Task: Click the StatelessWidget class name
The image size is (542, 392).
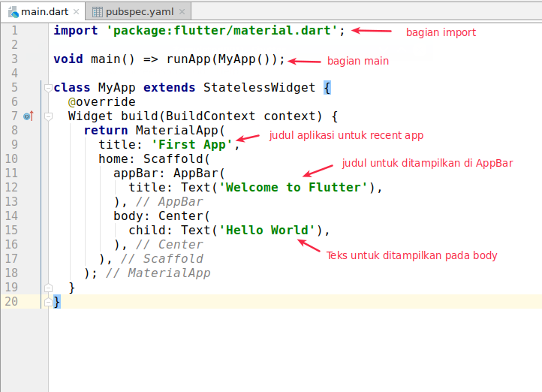Action: click(x=260, y=88)
